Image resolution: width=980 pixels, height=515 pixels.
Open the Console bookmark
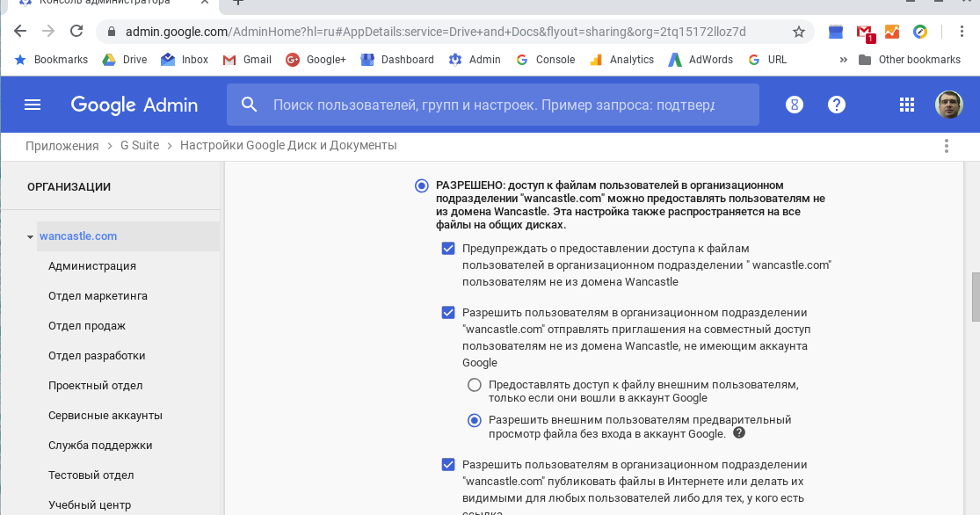pos(546,60)
